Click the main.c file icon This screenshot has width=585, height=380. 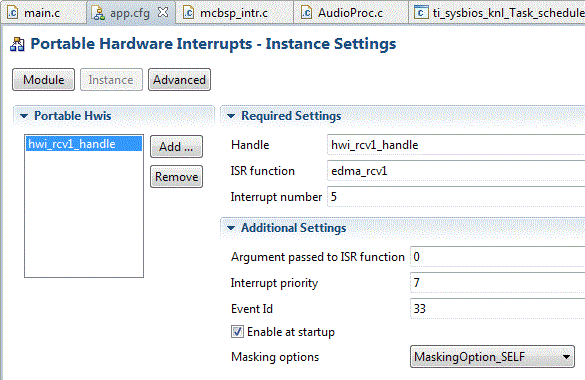click(12, 13)
